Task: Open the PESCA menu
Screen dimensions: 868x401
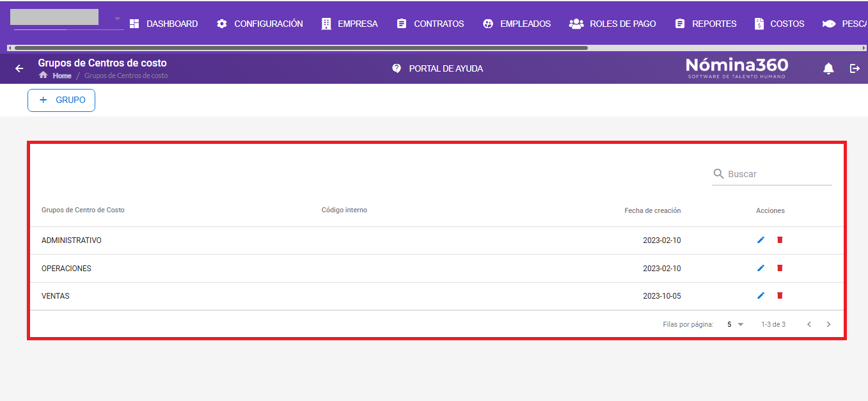Action: (x=845, y=24)
